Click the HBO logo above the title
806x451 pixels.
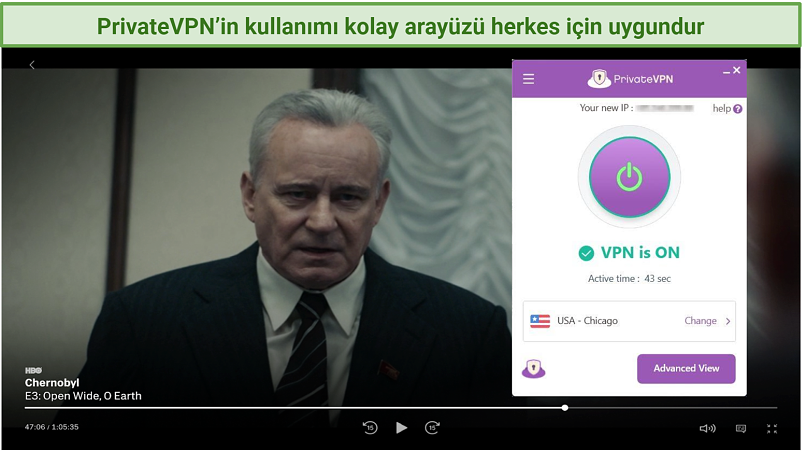(x=33, y=370)
